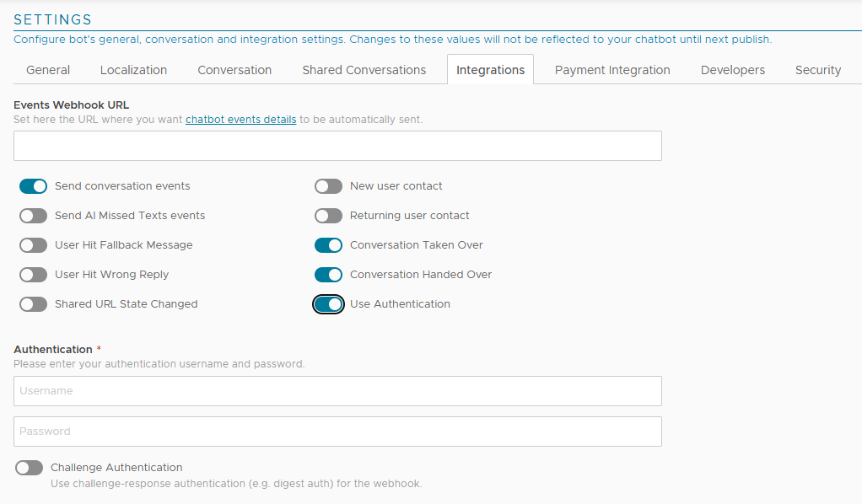Viewport: 862px width, 504px height.
Task: Enable Send AI Missed Texts events
Action: point(34,216)
